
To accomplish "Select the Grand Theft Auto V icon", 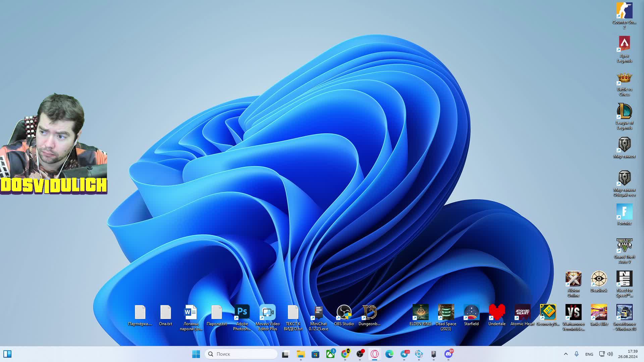I will [624, 245].
